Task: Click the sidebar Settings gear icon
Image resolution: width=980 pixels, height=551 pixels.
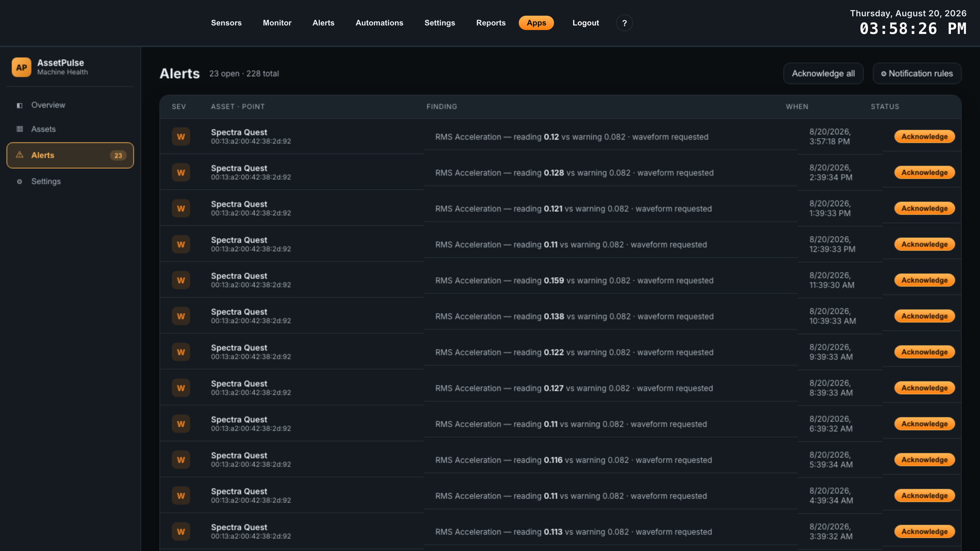Action: click(x=19, y=181)
